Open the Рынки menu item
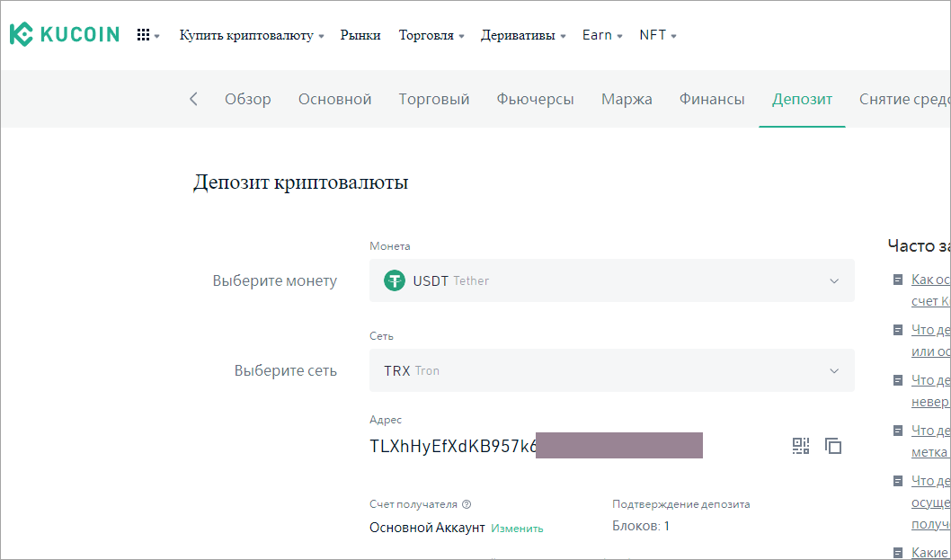Viewport: 951px width, 560px height. (x=360, y=35)
